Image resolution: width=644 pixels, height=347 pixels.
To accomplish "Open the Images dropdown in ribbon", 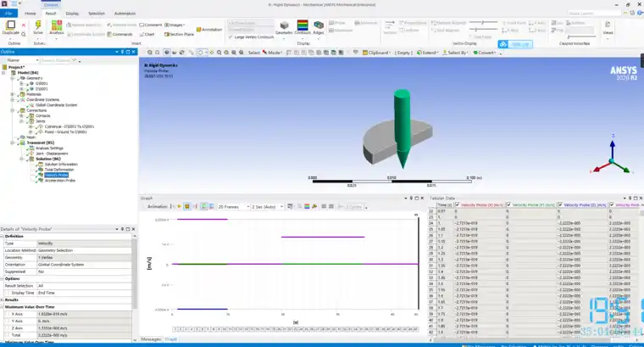I will (175, 25).
